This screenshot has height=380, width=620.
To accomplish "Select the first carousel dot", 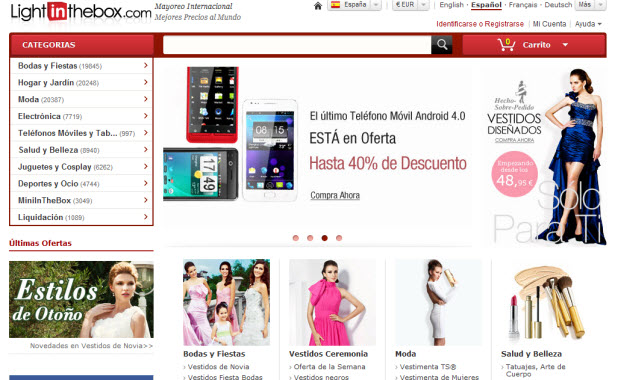I will (296, 238).
